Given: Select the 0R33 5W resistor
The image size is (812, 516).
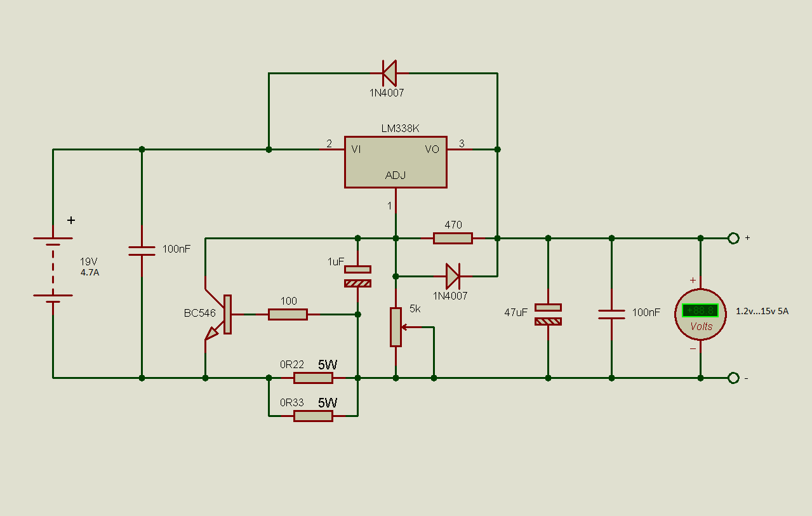Looking at the screenshot, I should [x=313, y=416].
